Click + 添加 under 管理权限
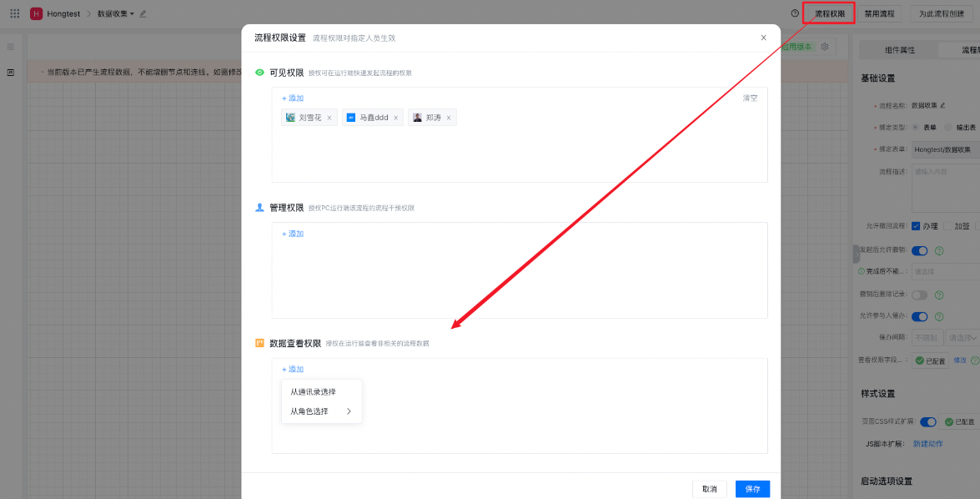 pyautogui.click(x=293, y=234)
